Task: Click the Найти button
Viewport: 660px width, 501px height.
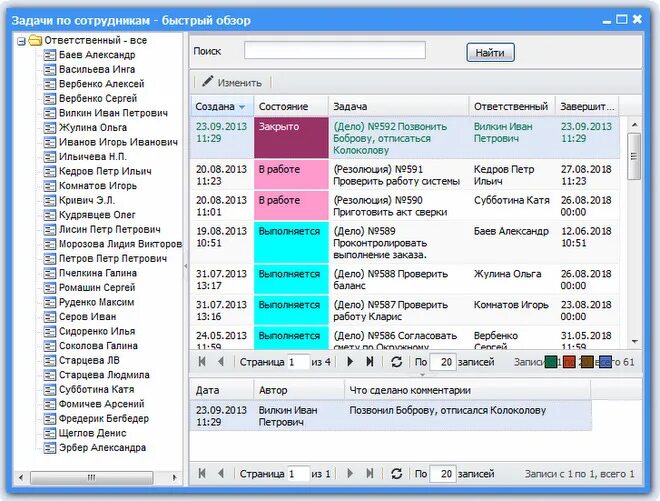Action: tap(490, 53)
